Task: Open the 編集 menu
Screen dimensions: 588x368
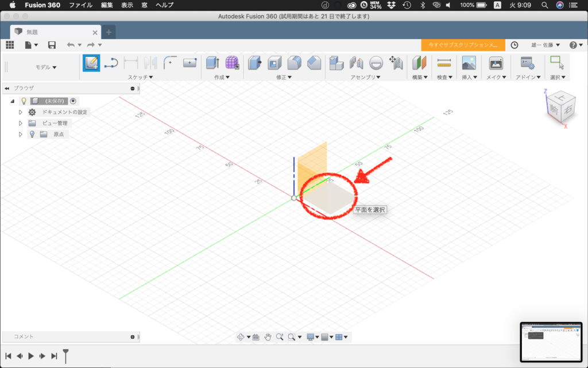Action: (107, 5)
